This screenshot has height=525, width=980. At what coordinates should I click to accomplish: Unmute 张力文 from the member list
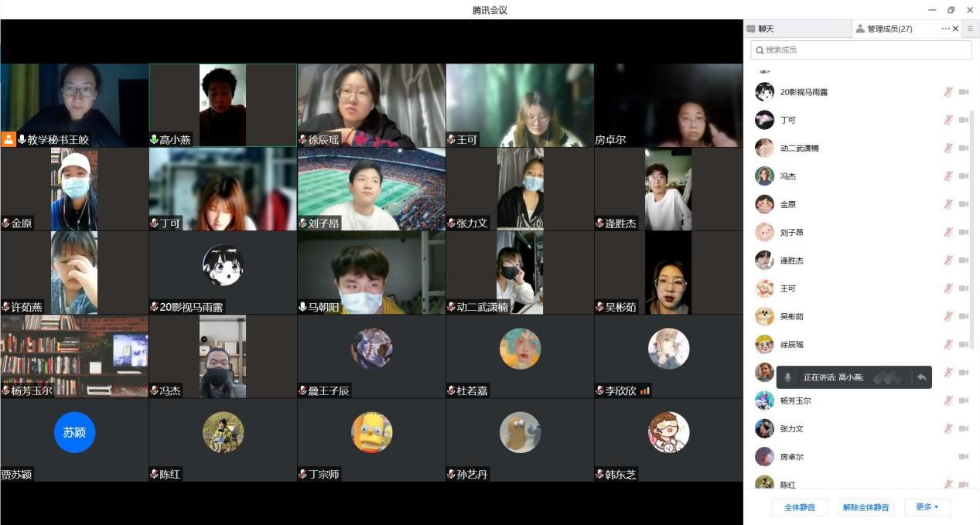948,428
